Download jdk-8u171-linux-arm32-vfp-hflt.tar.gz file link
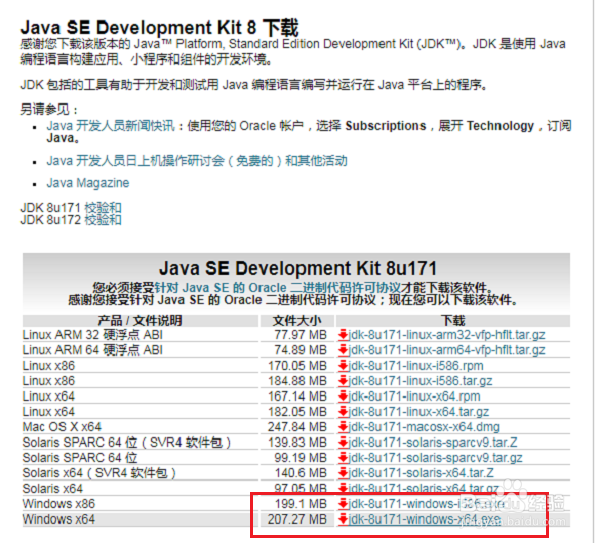The height and width of the screenshot is (543, 600). 447,335
